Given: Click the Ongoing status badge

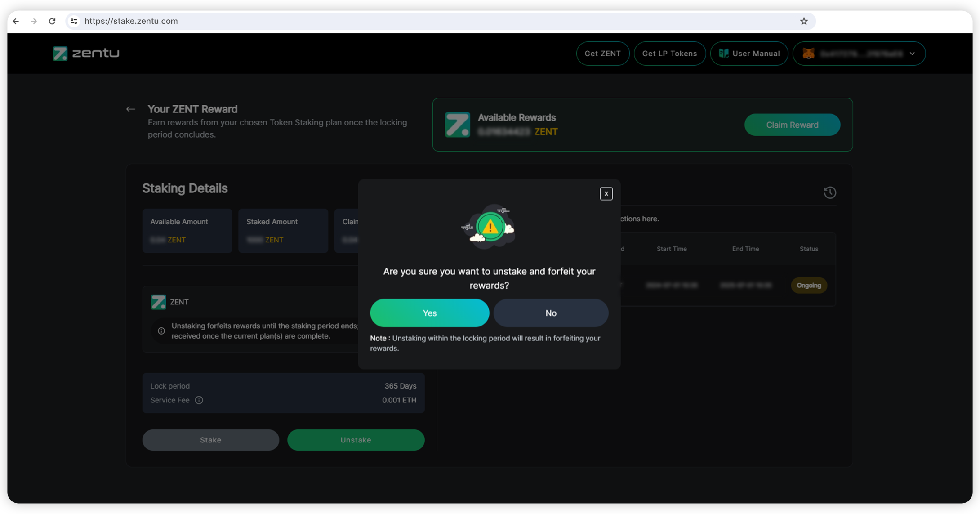Looking at the screenshot, I should coord(809,286).
